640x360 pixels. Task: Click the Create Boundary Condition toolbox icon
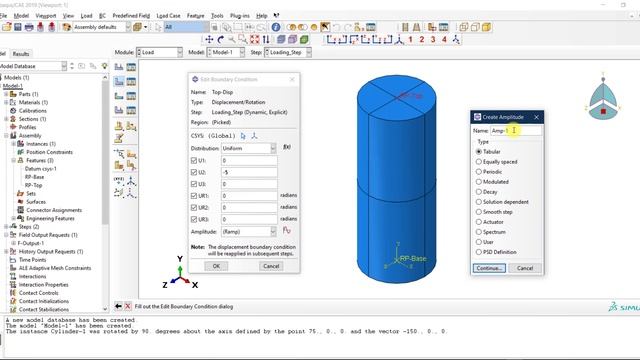point(119,82)
